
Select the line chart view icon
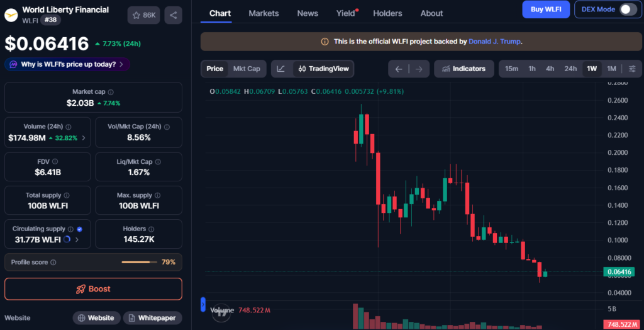click(x=281, y=69)
